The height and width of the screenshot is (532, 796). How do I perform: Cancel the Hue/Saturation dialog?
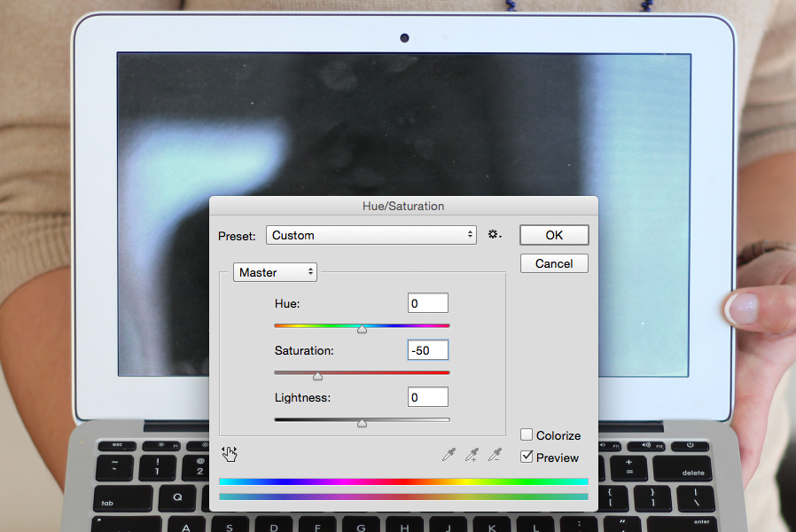pyautogui.click(x=554, y=263)
